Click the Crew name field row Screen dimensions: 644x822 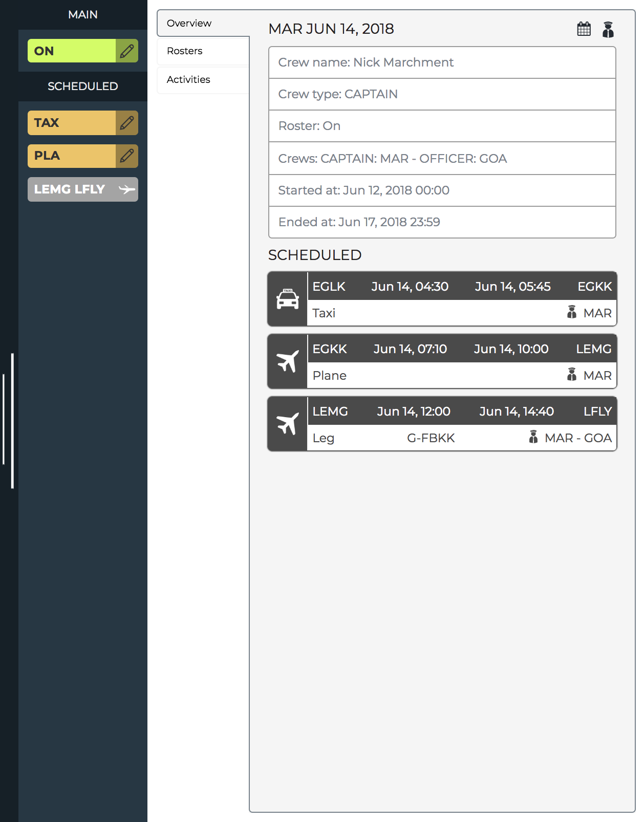442,62
